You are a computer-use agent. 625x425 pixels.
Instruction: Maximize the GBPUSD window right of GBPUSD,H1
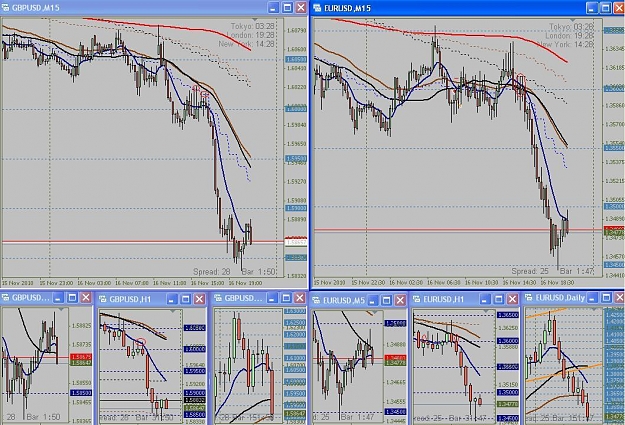[x=286, y=298]
